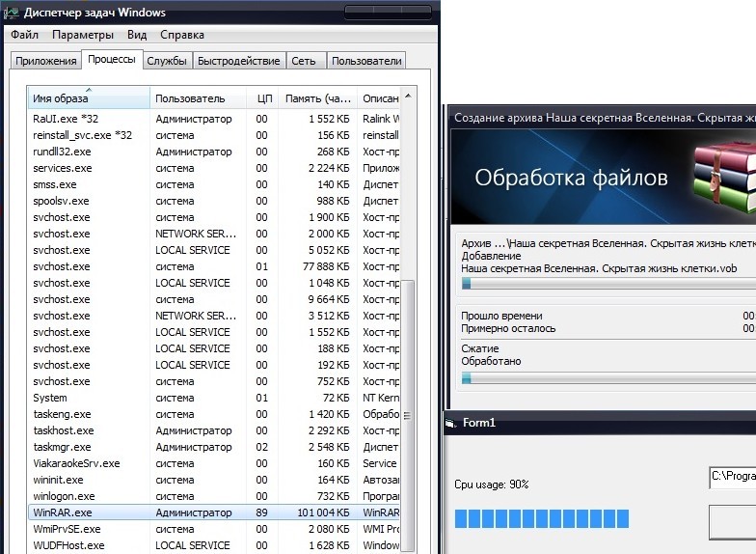756x554 pixels.
Task: Select svchost.exe using 9 664 КБ
Action: pyautogui.click(x=214, y=299)
